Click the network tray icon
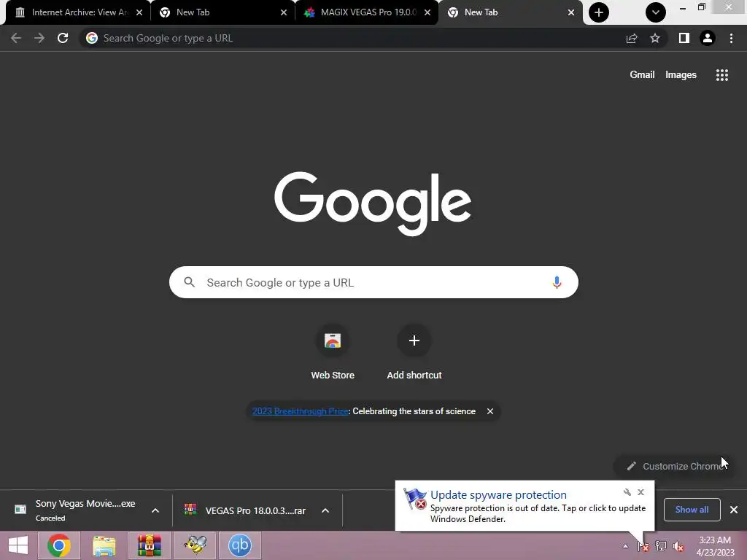Screen dimensions: 747x560 click(x=661, y=546)
